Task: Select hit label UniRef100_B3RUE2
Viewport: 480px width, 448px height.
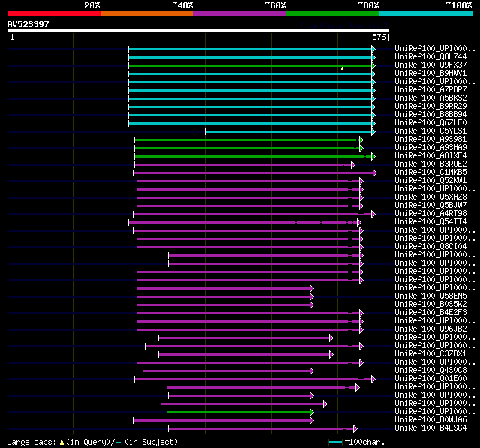Action: 430,164
